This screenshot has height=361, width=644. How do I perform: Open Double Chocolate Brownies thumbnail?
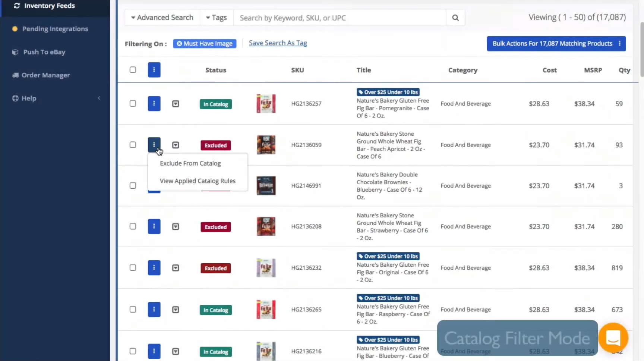(x=266, y=186)
